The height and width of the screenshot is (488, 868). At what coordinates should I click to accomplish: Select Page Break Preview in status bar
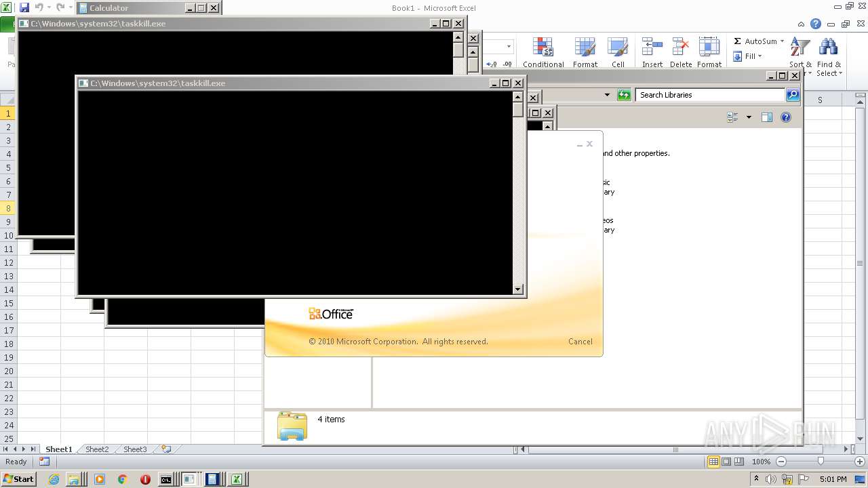739,462
